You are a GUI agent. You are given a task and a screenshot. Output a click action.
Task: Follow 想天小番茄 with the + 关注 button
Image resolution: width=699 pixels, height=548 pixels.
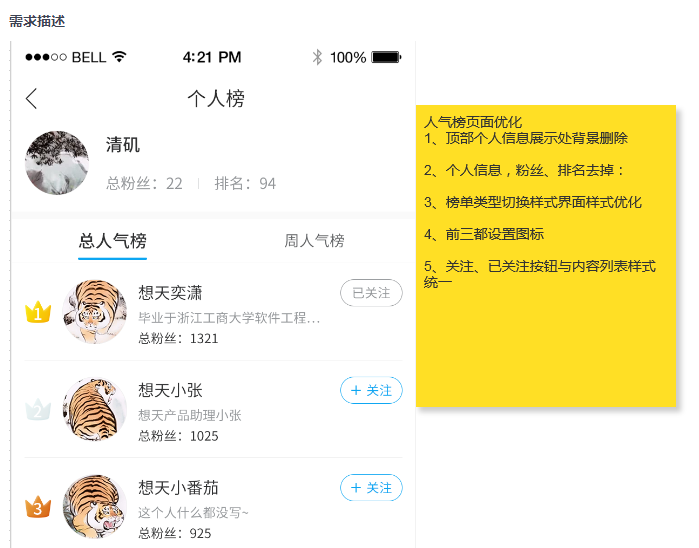[371, 487]
